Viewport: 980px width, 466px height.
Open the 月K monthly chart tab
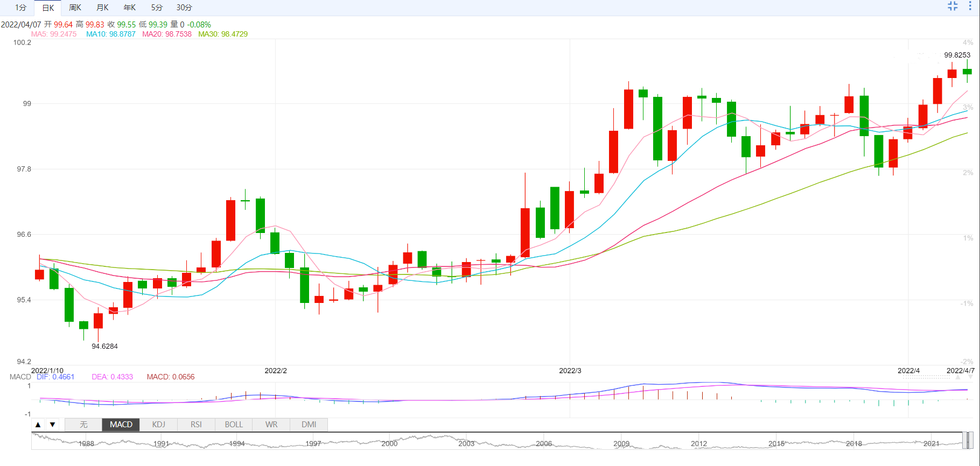point(102,8)
